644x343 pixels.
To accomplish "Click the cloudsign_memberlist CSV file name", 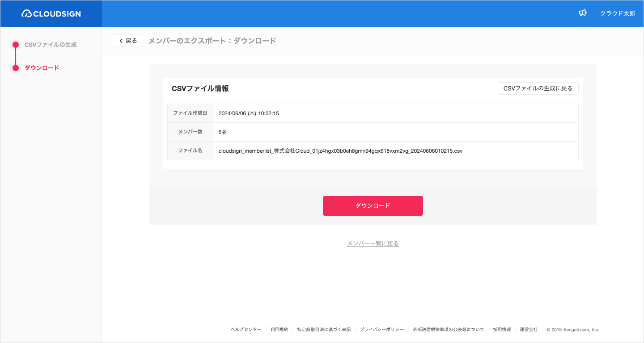I will coord(340,151).
